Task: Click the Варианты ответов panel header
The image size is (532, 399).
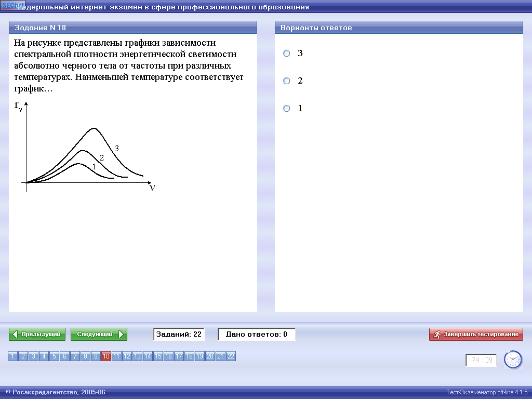Action: [398, 28]
